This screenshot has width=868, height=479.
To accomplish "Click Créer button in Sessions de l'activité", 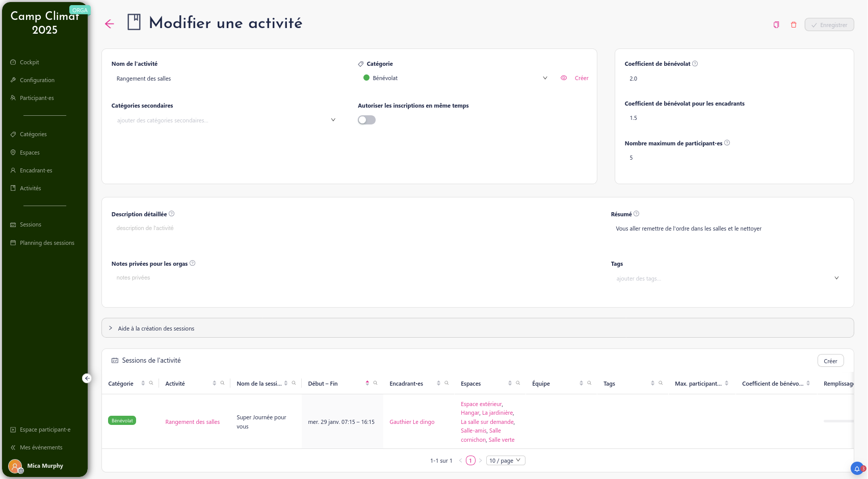I will 830,361.
